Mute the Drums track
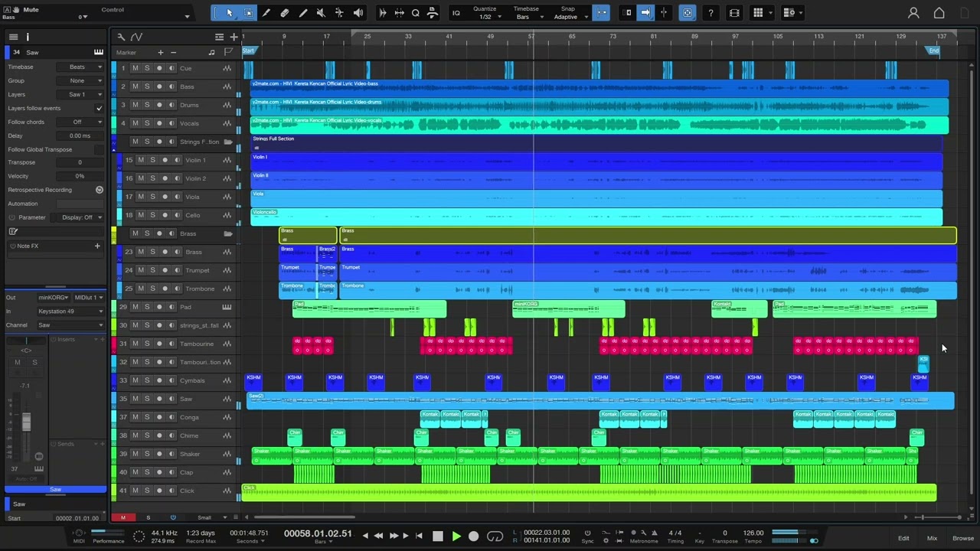The height and width of the screenshot is (551, 980). pyautogui.click(x=136, y=105)
